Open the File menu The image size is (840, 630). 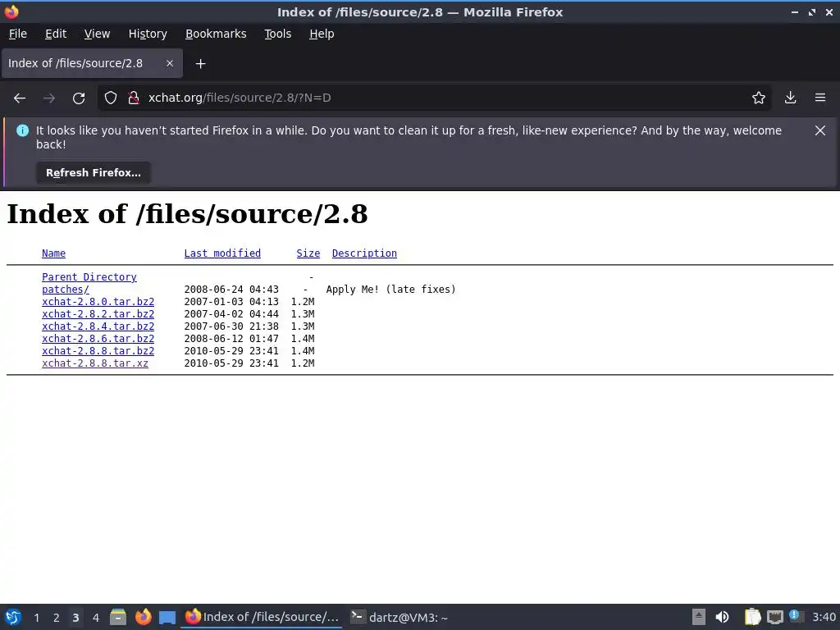[18, 34]
